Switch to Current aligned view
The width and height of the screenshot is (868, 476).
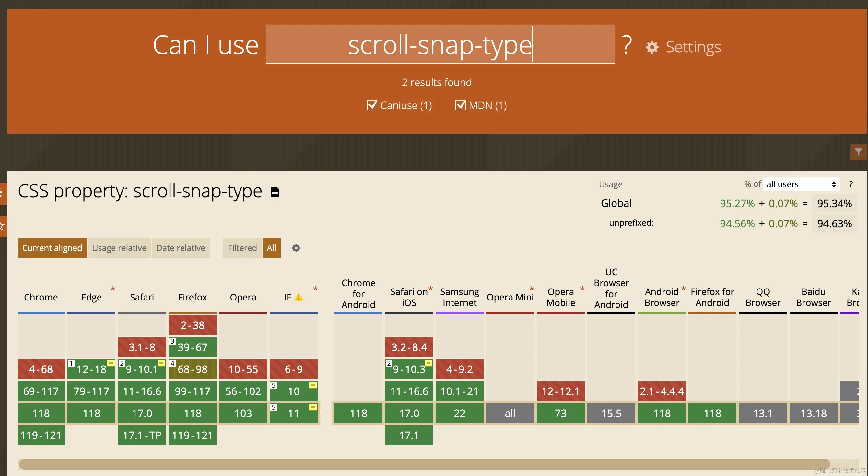click(x=52, y=248)
